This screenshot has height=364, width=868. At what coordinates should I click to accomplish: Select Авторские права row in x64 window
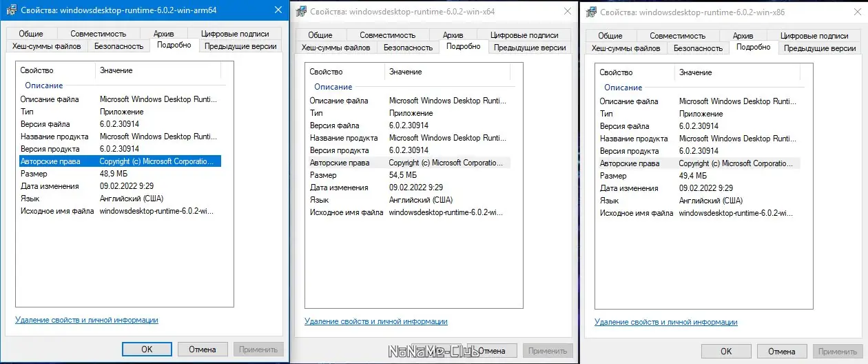point(409,163)
